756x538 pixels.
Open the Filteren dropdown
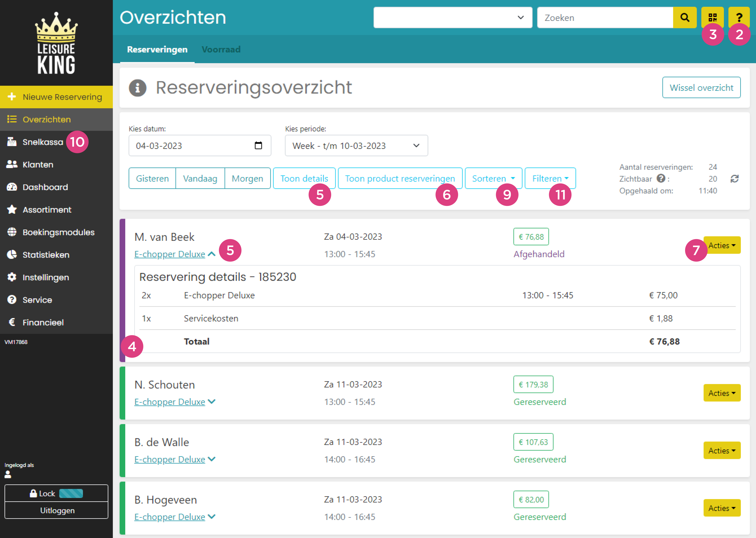550,179
